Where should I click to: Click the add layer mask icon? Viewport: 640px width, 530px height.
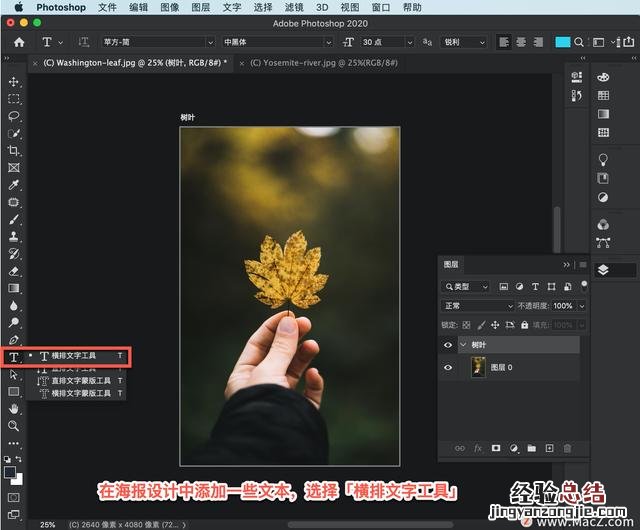(495, 449)
